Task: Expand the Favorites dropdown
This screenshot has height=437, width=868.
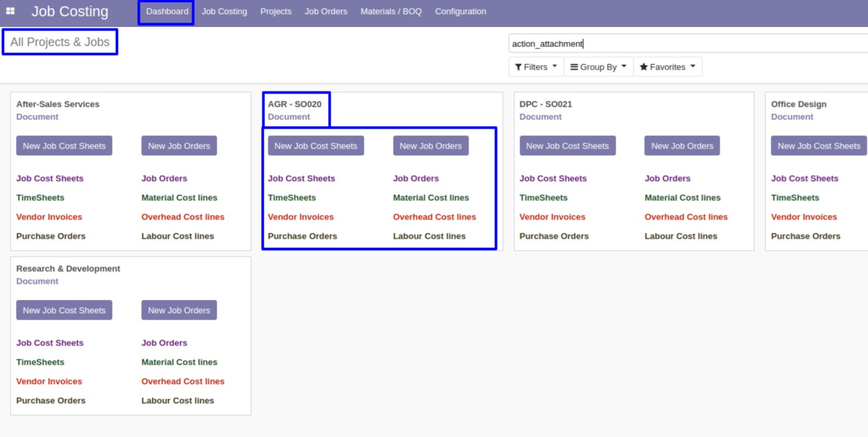Action: click(x=667, y=67)
